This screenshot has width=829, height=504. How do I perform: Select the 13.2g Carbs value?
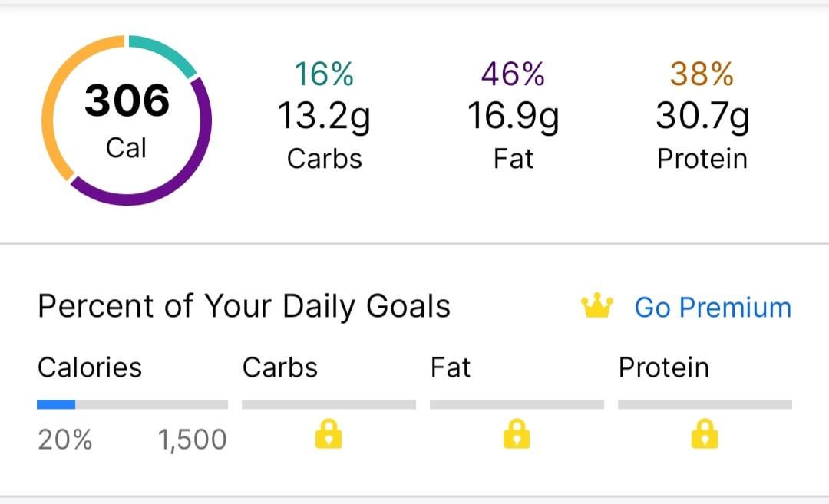click(x=324, y=117)
